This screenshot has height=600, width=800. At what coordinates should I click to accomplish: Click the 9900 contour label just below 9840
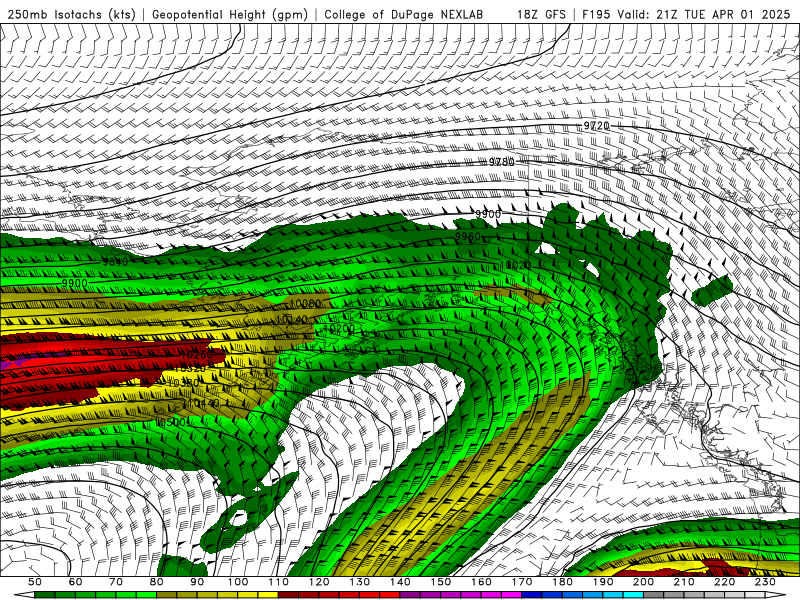click(x=74, y=283)
